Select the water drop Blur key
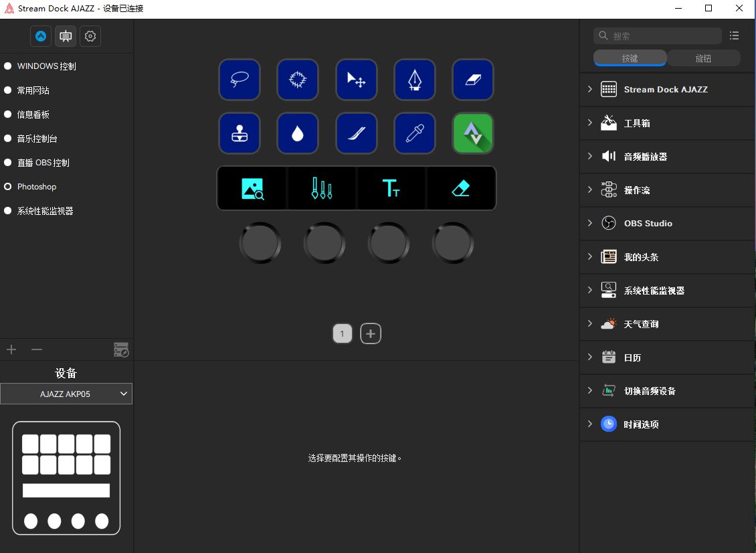Image resolution: width=756 pixels, height=553 pixels. tap(298, 133)
